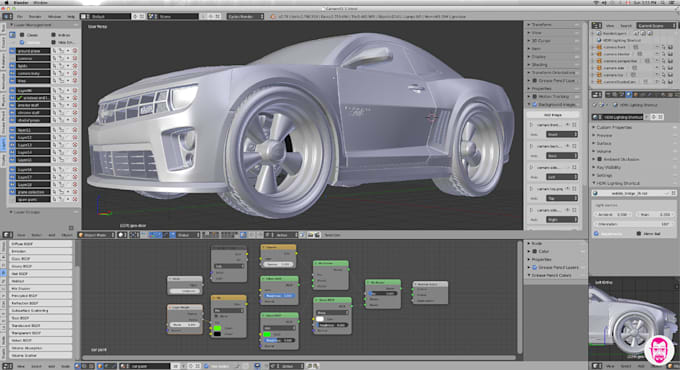Click the remove X icon for first background image
The image size is (680, 370).
[575, 124]
